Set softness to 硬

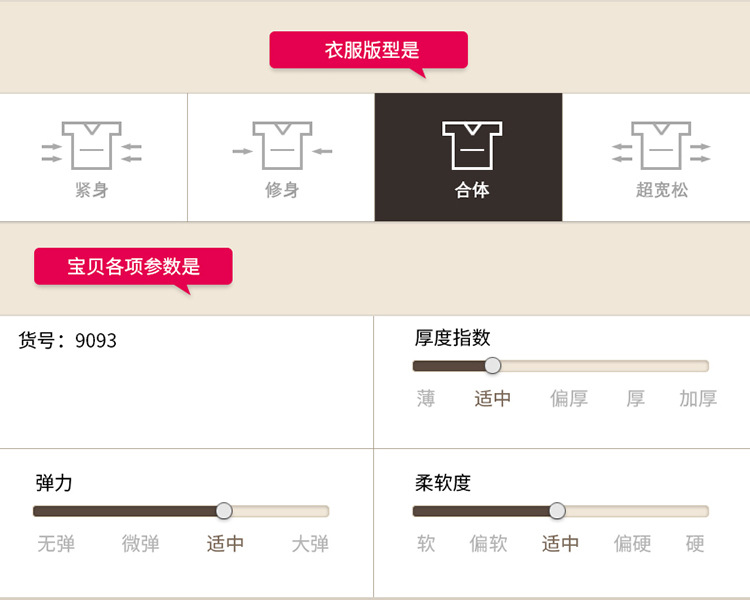tap(695, 544)
